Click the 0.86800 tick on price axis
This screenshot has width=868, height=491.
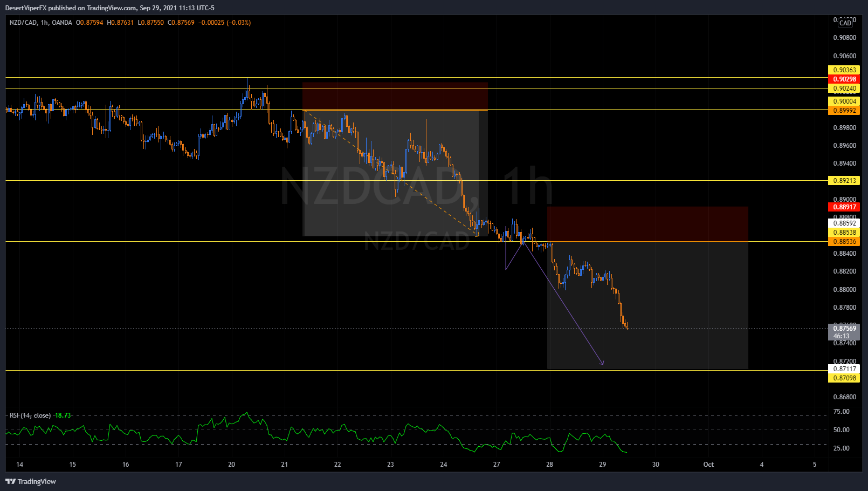pos(844,397)
